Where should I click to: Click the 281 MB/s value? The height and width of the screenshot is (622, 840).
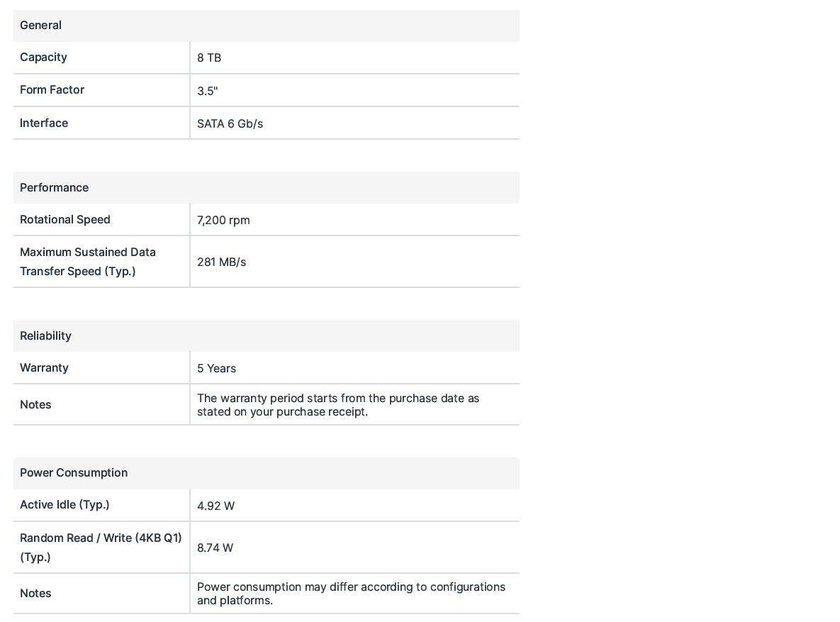click(x=221, y=262)
